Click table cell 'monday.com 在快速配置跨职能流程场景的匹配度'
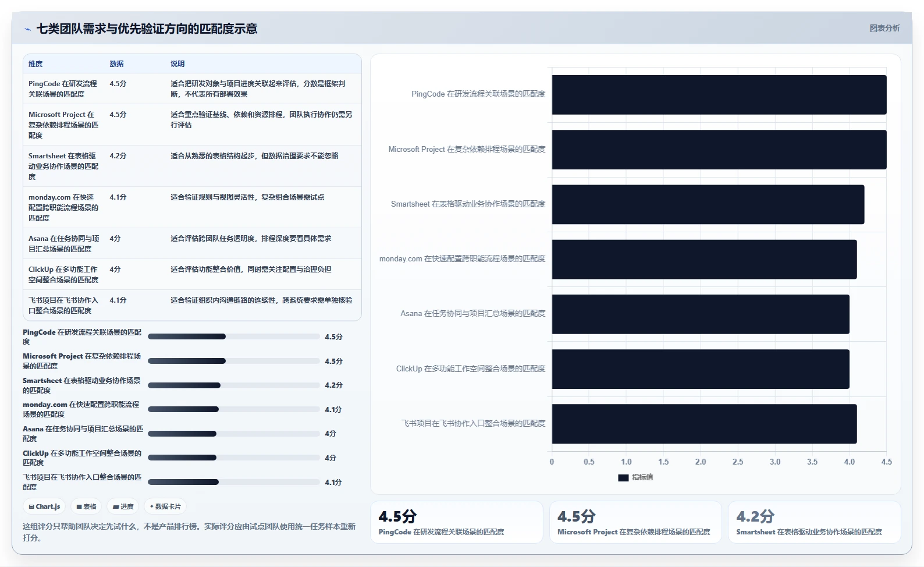924x567 pixels. pos(63,207)
